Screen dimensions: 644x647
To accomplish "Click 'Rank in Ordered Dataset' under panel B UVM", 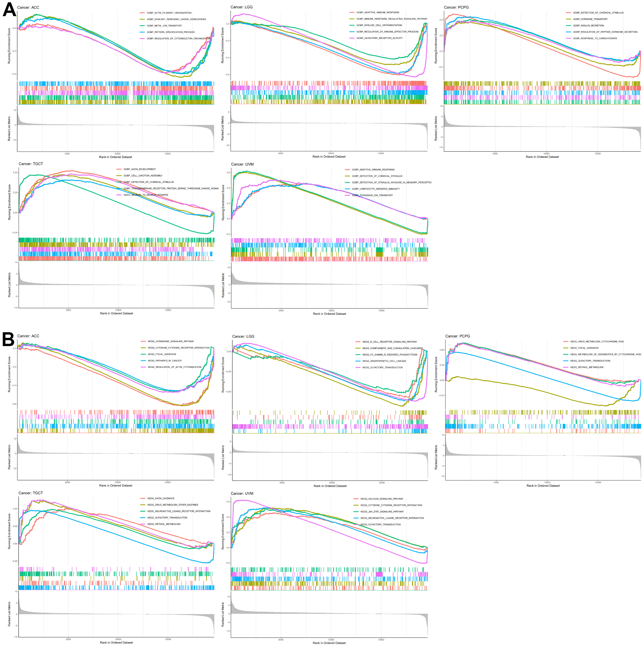I will [329, 643].
